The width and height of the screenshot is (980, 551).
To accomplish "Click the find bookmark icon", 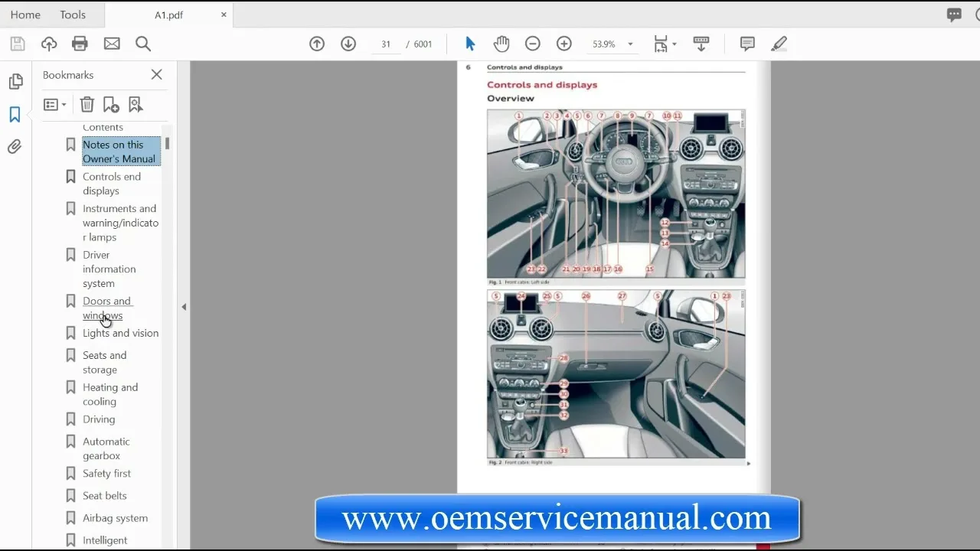I will coord(136,105).
